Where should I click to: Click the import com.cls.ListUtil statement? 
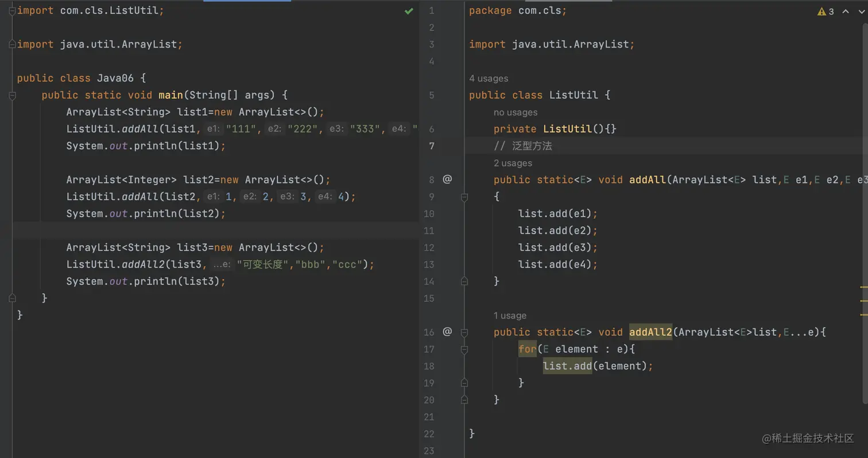(x=91, y=10)
